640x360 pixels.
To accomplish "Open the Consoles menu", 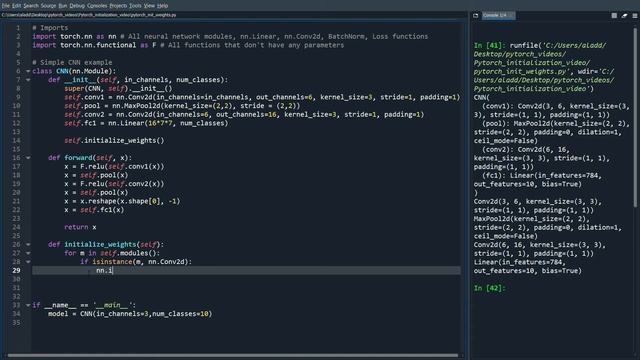I will click(97, 6).
